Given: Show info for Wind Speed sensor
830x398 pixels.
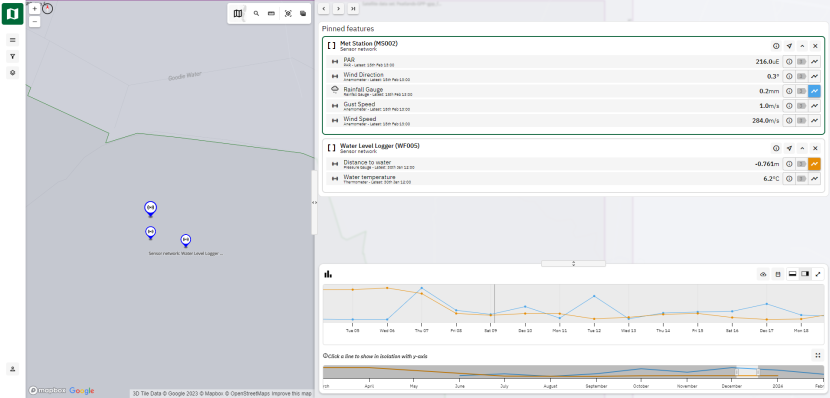Looking at the screenshot, I should 789,121.
